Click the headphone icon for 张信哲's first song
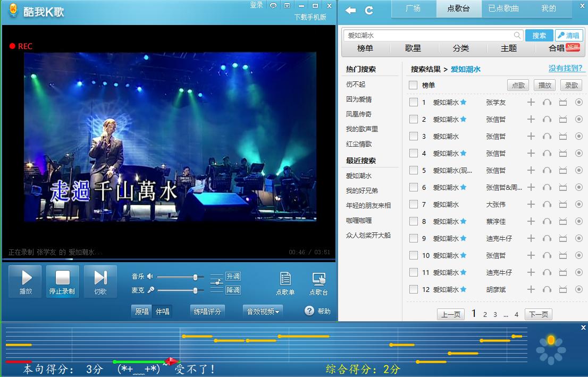This screenshot has height=377, width=588. 547,119
